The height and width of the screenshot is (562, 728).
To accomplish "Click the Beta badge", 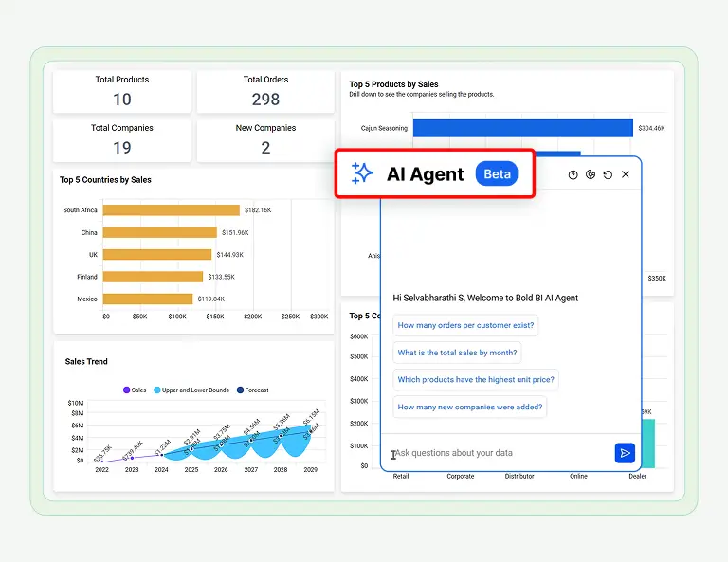I will pos(497,173).
